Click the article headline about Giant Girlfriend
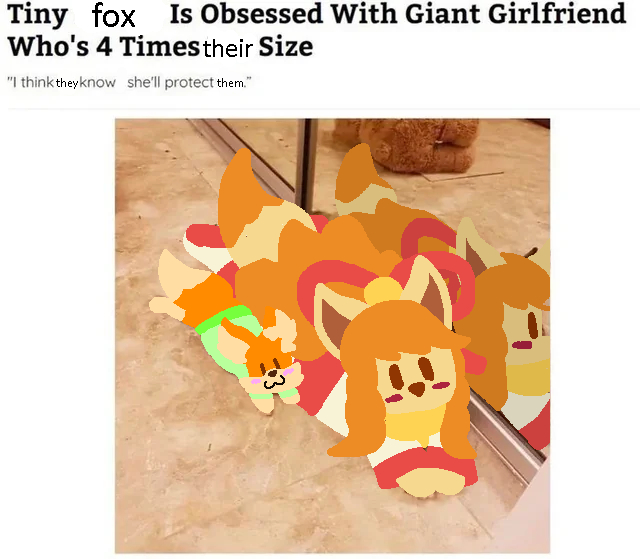The image size is (640, 559). 316,30
